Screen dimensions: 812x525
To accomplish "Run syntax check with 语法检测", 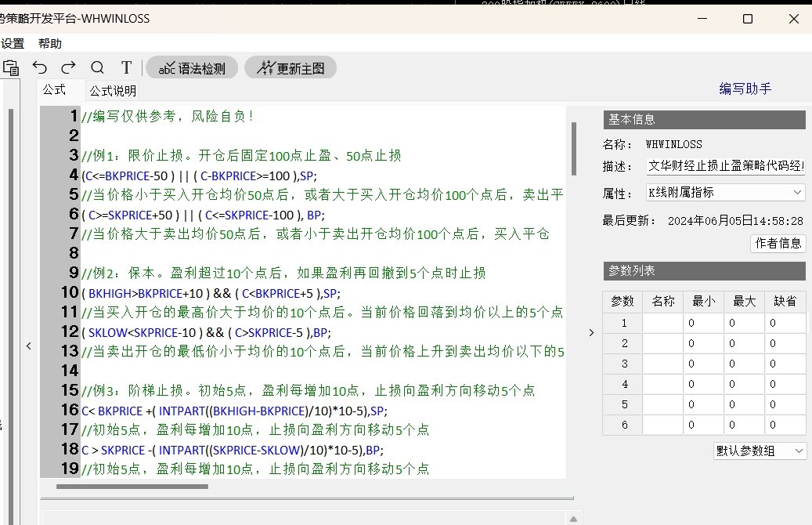I will 192,68.
